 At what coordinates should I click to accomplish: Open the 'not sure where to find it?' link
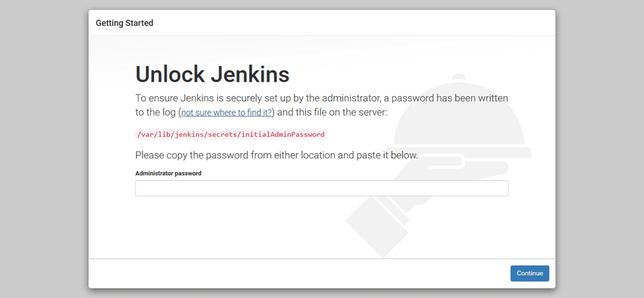226,113
